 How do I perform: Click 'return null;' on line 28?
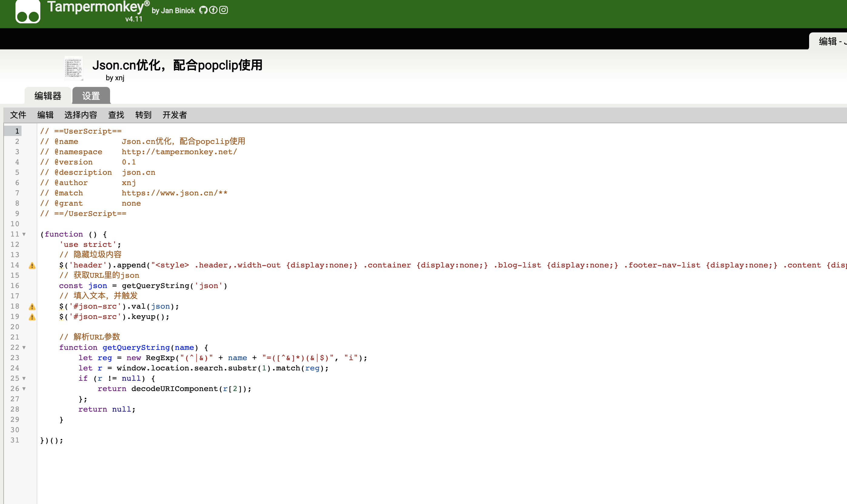coord(107,409)
